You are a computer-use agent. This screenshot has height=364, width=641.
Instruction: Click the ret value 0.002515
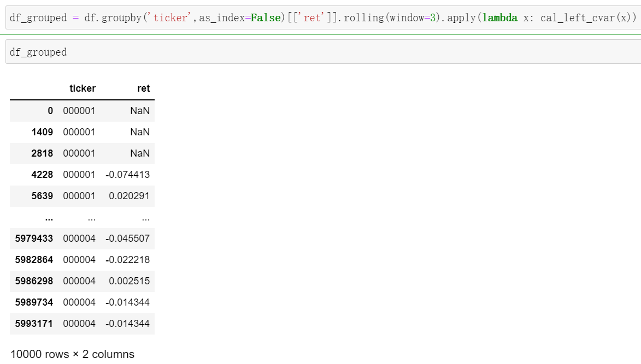click(x=129, y=281)
